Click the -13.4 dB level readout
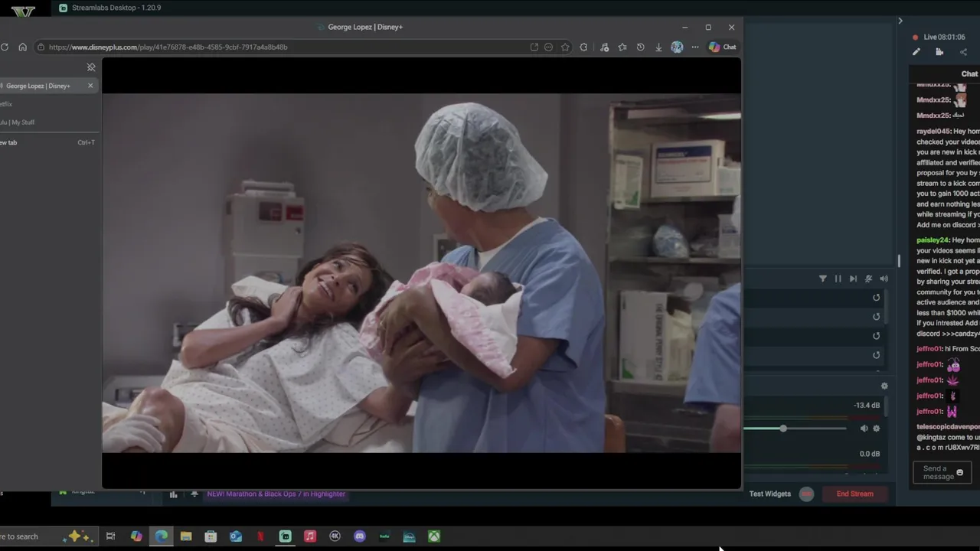 pos(867,405)
